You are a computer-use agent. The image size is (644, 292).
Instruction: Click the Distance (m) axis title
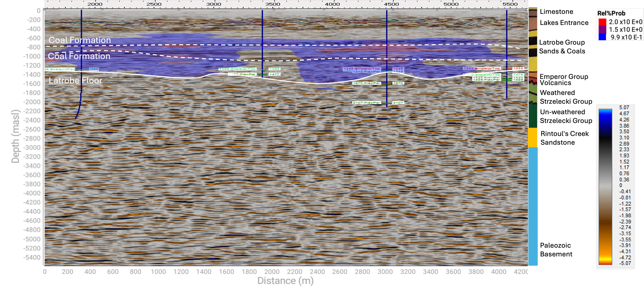(285, 281)
